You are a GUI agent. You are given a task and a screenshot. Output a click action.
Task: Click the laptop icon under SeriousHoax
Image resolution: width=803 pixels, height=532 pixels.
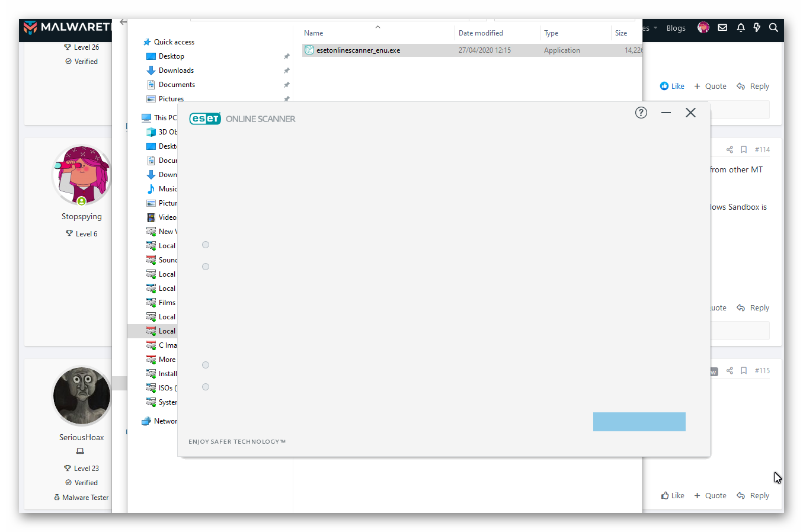coord(80,451)
